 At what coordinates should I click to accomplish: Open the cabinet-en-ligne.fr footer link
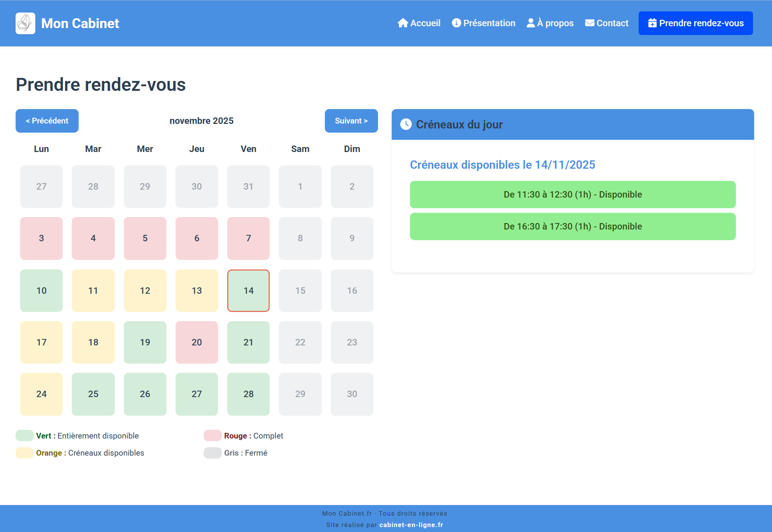[x=411, y=525]
